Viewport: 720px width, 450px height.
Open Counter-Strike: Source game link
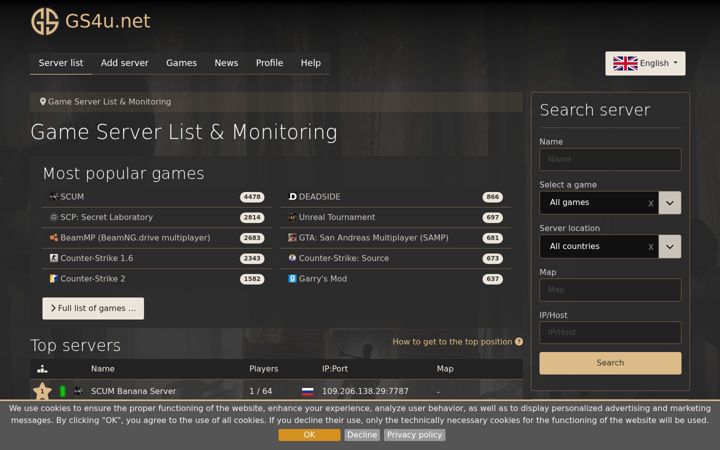tap(344, 258)
